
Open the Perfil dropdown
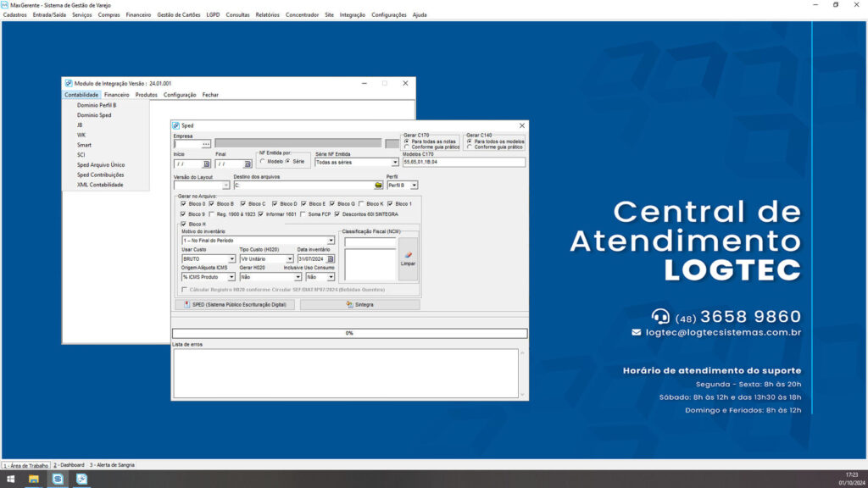pos(414,186)
